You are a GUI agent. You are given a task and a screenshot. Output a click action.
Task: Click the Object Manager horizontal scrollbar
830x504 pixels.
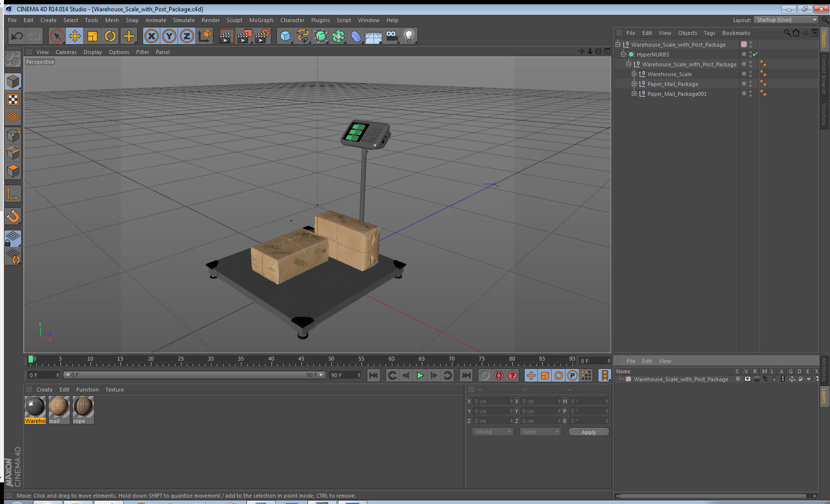[x=712, y=496]
